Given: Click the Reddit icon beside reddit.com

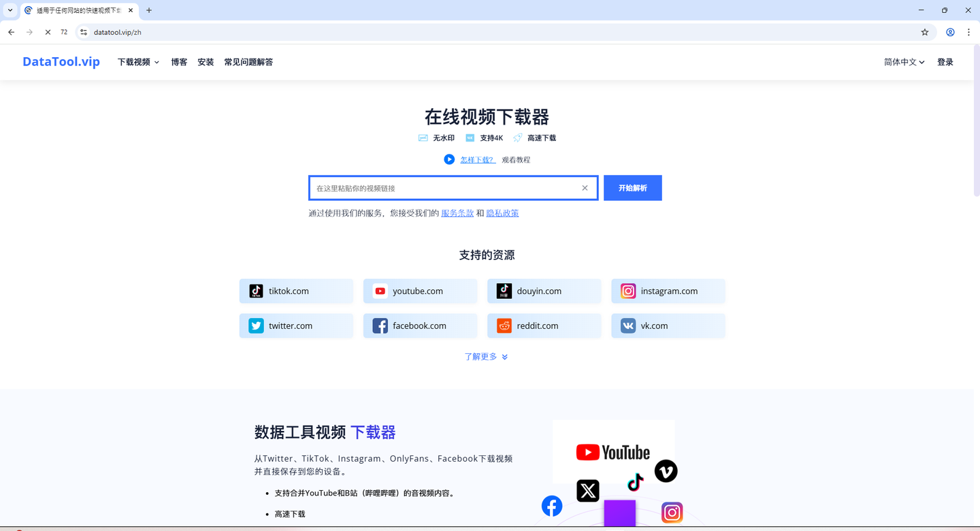Looking at the screenshot, I should point(504,326).
